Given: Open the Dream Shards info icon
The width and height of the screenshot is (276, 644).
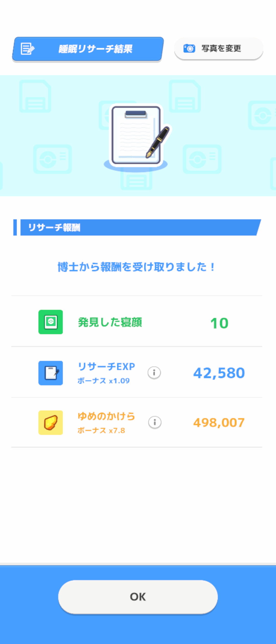Looking at the screenshot, I should coord(155,422).
